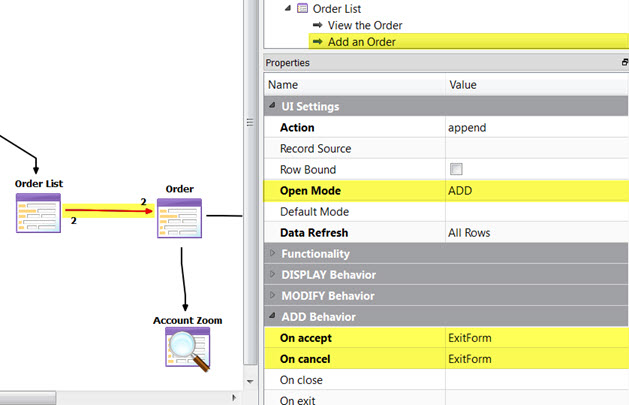Image resolution: width=629 pixels, height=405 pixels.
Task: Click the Properties panel float icon
Action: [x=624, y=63]
